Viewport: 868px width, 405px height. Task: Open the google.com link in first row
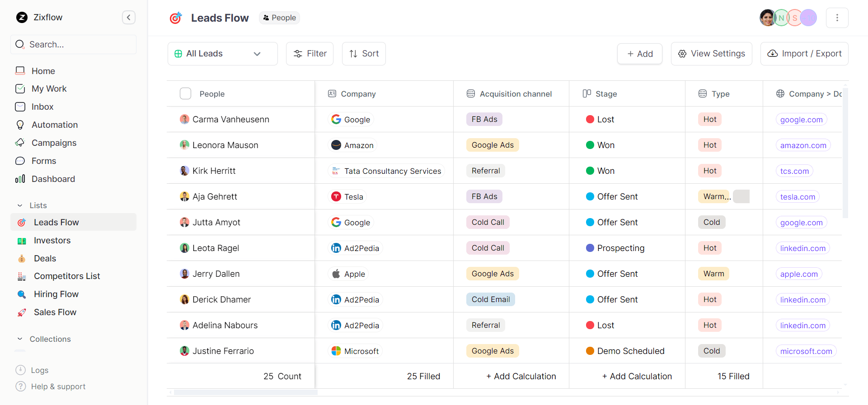click(801, 120)
